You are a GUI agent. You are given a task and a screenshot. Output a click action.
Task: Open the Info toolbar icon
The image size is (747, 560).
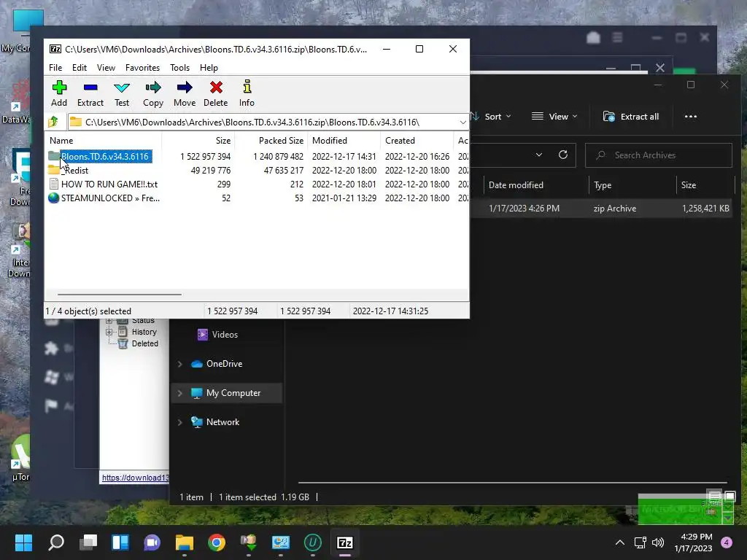247,93
